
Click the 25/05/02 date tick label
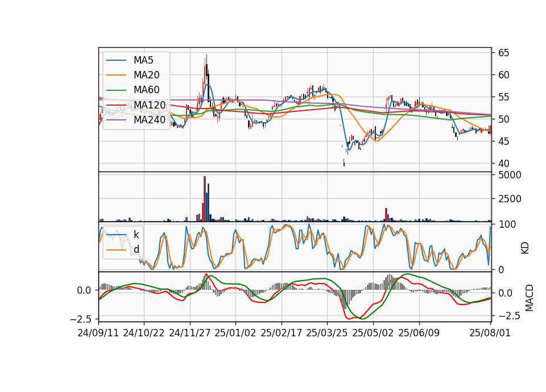tap(373, 333)
